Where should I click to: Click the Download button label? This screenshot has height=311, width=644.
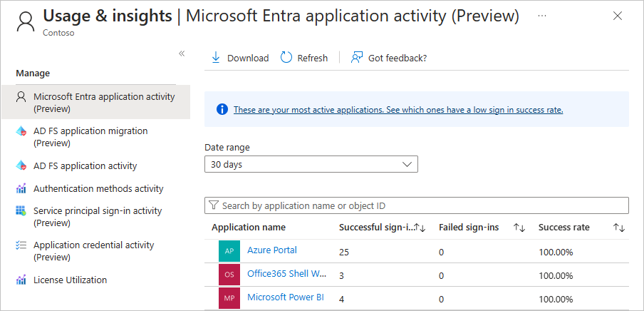pyautogui.click(x=248, y=58)
